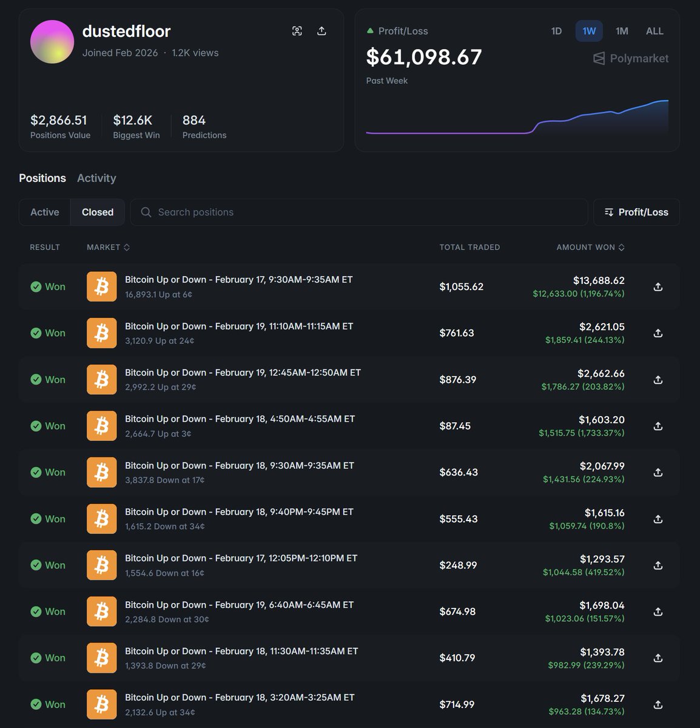Switch to Active positions filter

tap(45, 212)
